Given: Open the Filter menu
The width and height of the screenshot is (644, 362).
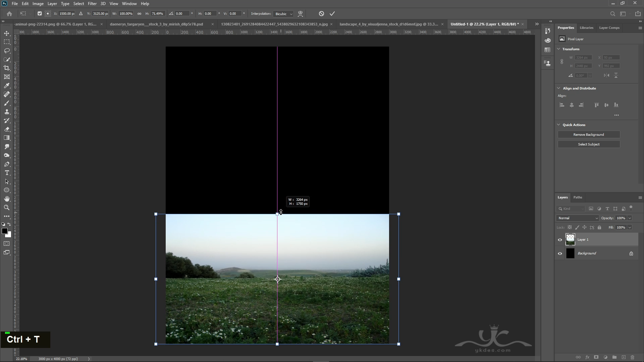Looking at the screenshot, I should [x=92, y=4].
